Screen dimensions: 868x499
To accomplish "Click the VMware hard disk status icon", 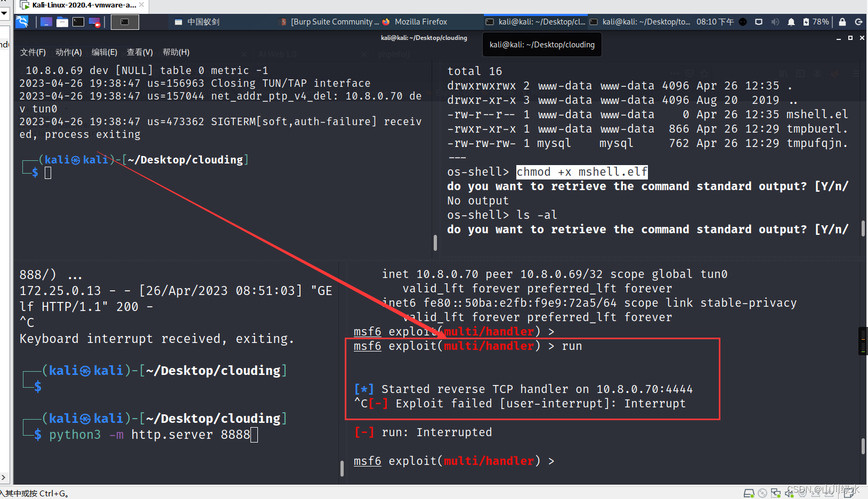I will pos(749,493).
